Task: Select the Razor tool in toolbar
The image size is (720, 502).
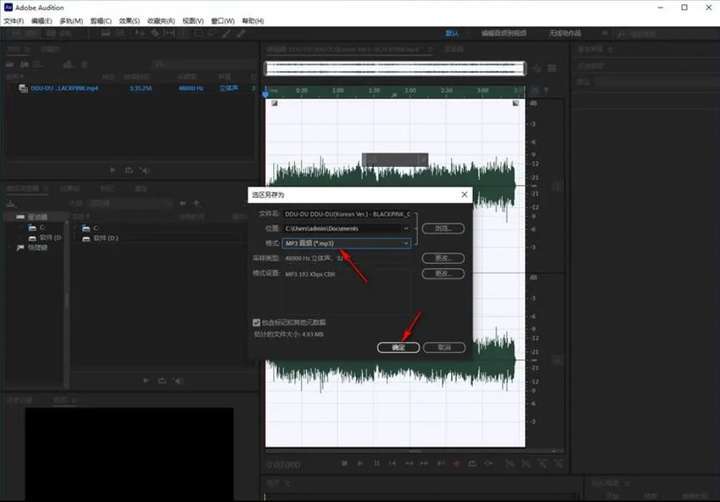Action: (155, 34)
